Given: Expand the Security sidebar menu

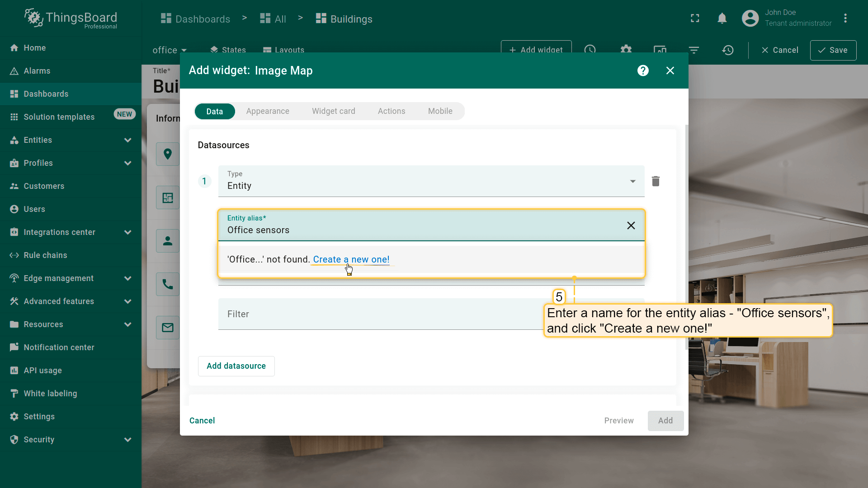Looking at the screenshot, I should [127, 440].
